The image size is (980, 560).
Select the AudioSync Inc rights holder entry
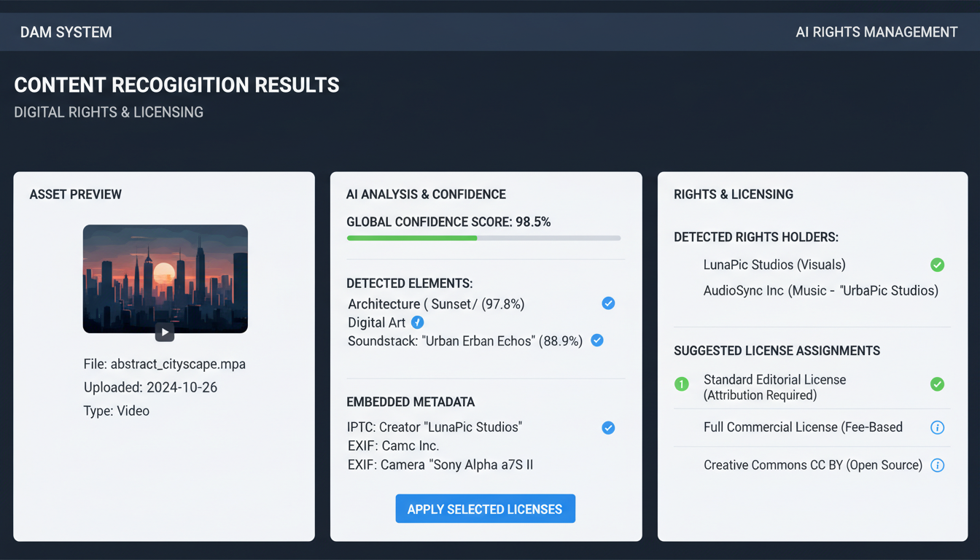pyautogui.click(x=820, y=290)
